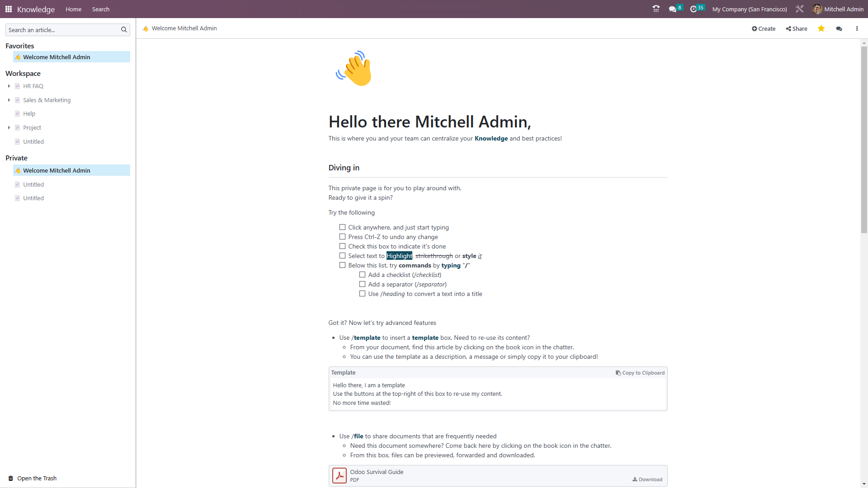Open the apps grid menu icon

pos(9,9)
